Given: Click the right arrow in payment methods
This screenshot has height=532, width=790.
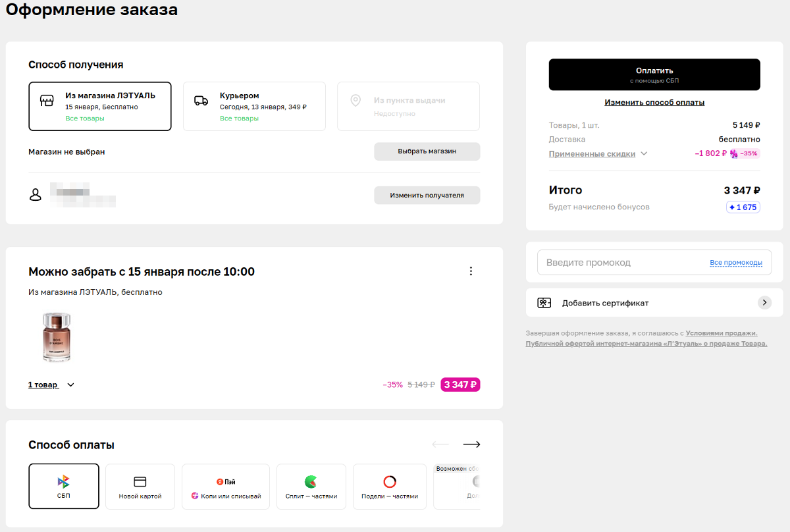Looking at the screenshot, I should click(471, 444).
